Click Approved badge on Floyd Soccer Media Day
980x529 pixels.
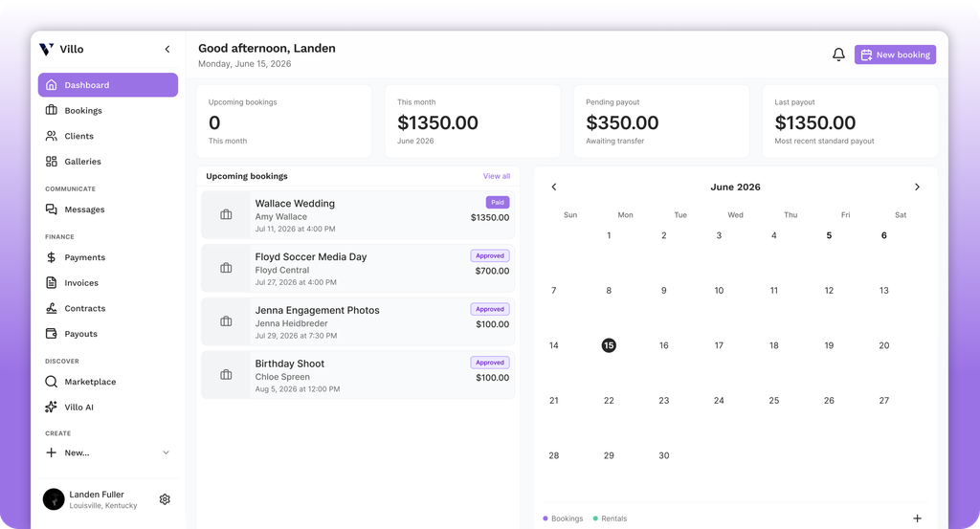pos(490,255)
